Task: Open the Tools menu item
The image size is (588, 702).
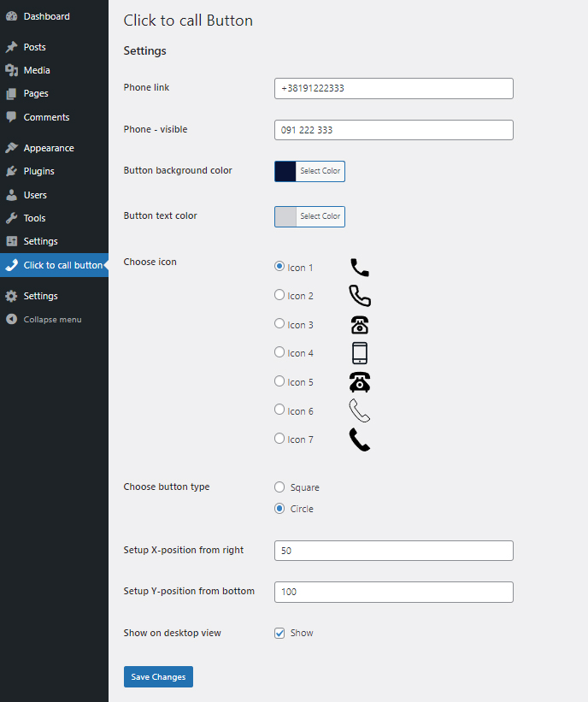Action: (54, 219)
